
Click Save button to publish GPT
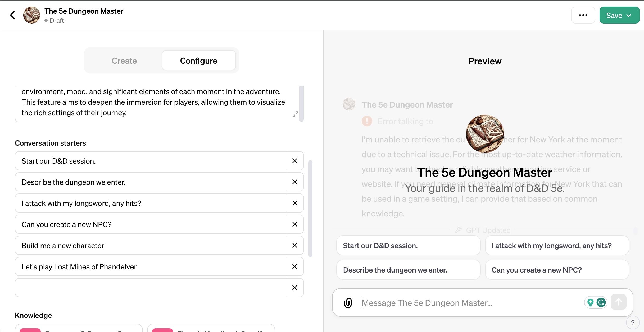[618, 15]
